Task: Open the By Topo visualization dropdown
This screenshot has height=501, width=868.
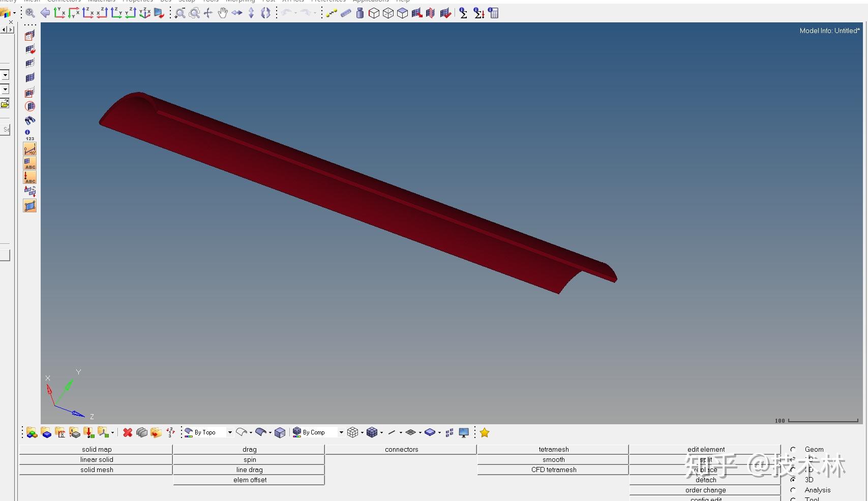Action: click(x=230, y=432)
